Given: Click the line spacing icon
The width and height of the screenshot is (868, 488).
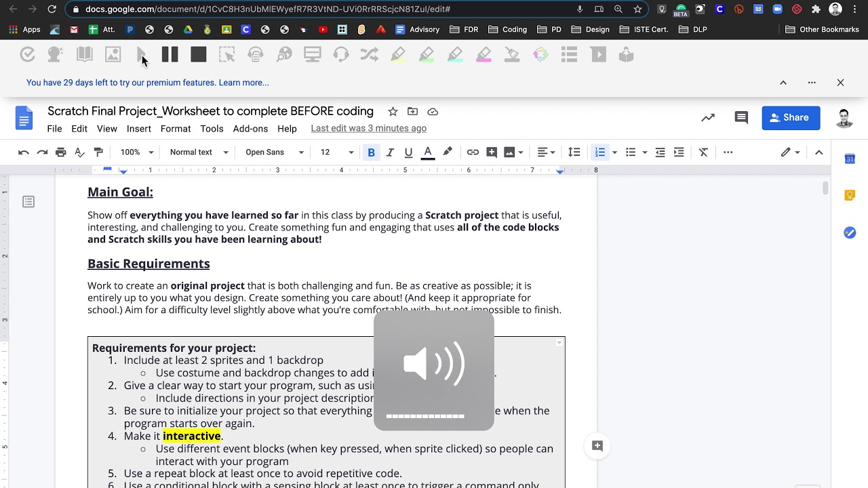Looking at the screenshot, I should coord(574,152).
